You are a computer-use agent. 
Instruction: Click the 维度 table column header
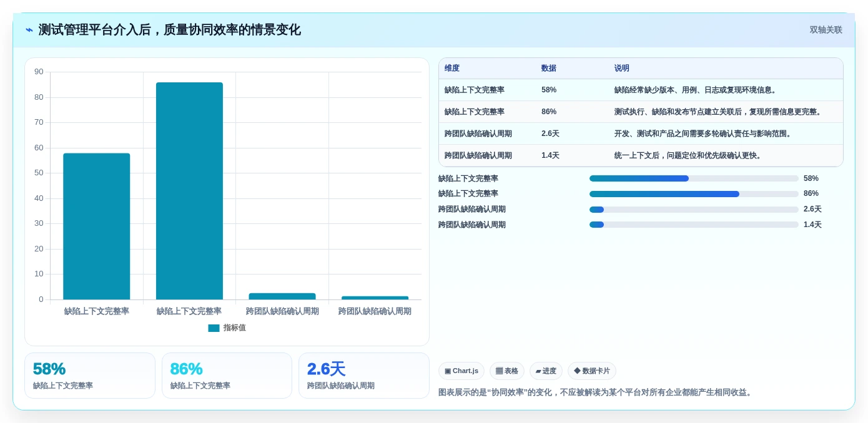click(x=452, y=69)
